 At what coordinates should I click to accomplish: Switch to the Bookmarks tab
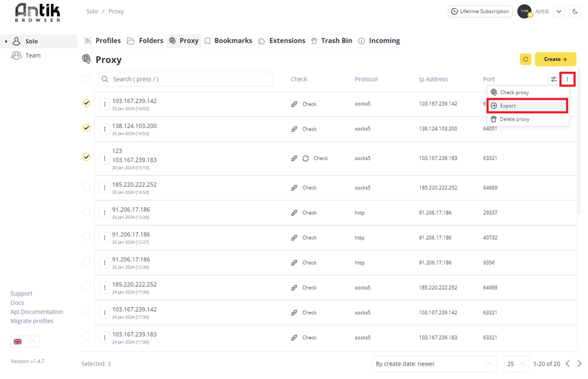[x=228, y=41]
